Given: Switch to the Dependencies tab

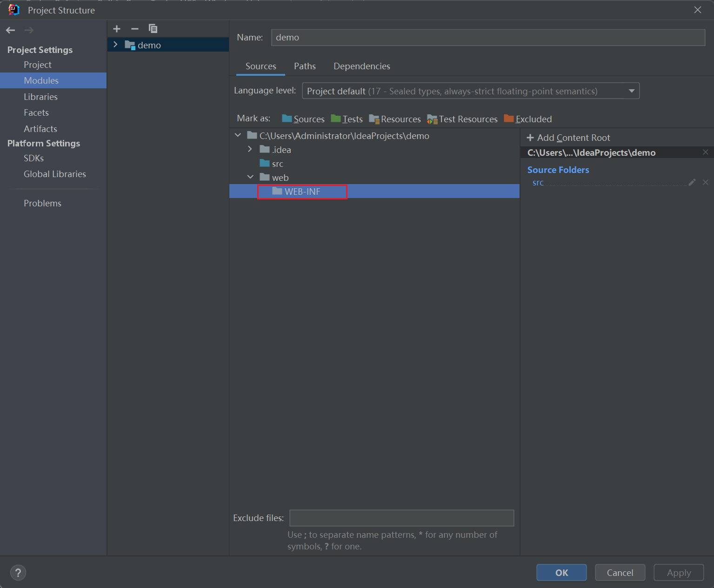Looking at the screenshot, I should point(361,66).
